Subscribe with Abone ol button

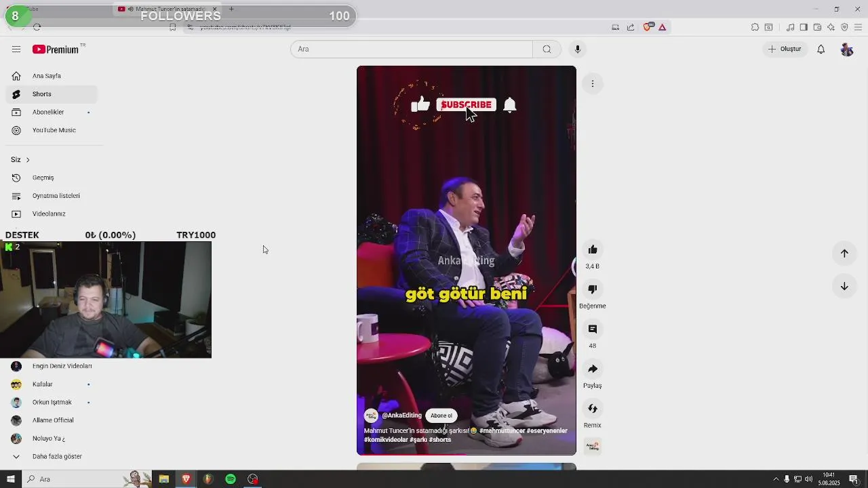pos(441,415)
